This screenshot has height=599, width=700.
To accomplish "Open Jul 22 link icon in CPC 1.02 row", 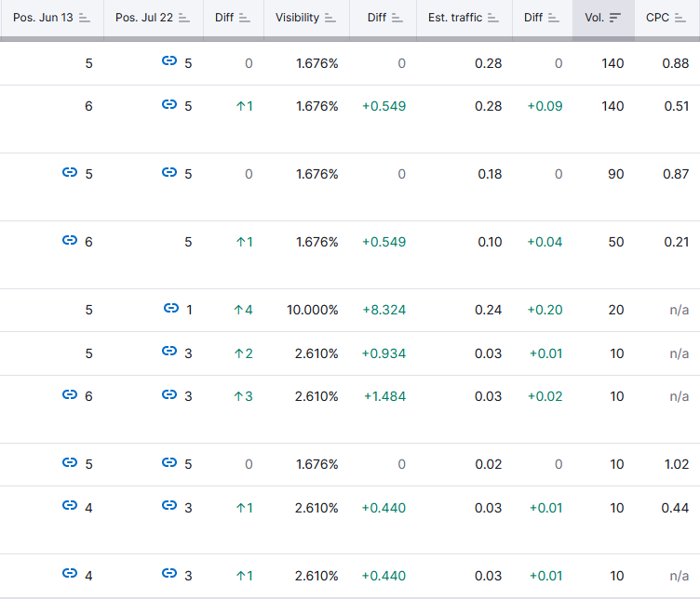I will point(169,462).
